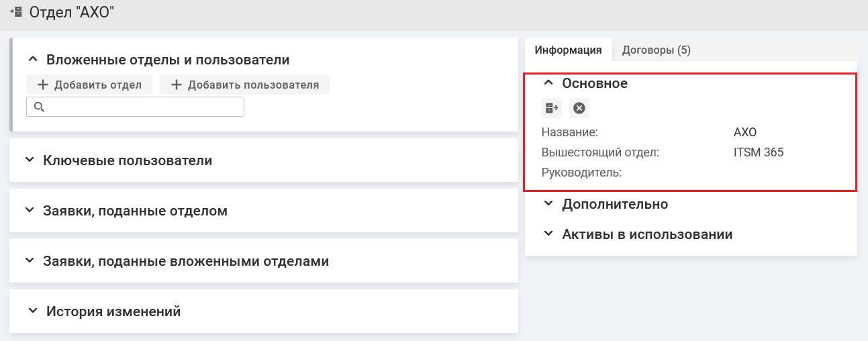
Task: Collapse the Основное section
Action: 548,83
